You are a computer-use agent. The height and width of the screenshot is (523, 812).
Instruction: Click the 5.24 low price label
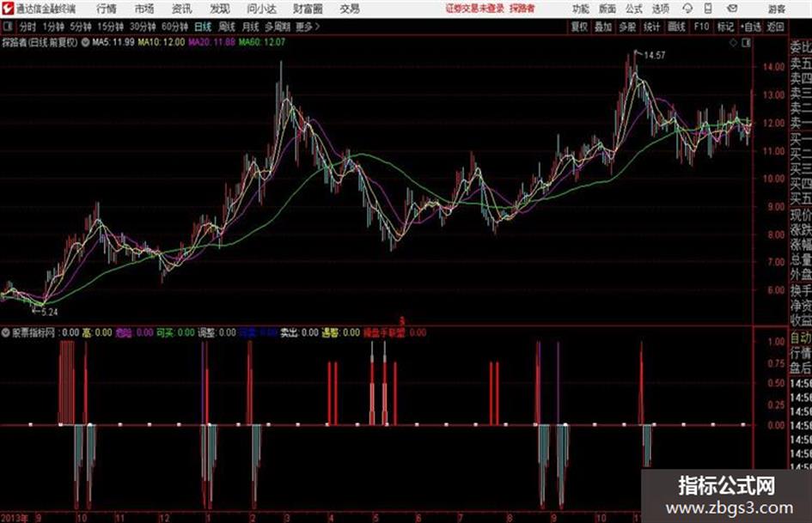50,313
